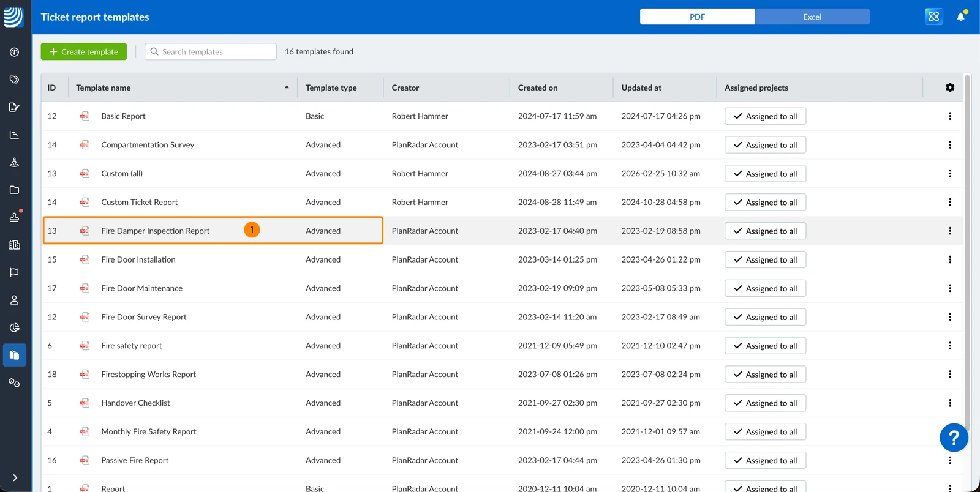Toggle Assigned to all for Custom Ticket Report
The height and width of the screenshot is (492, 980).
tap(765, 202)
